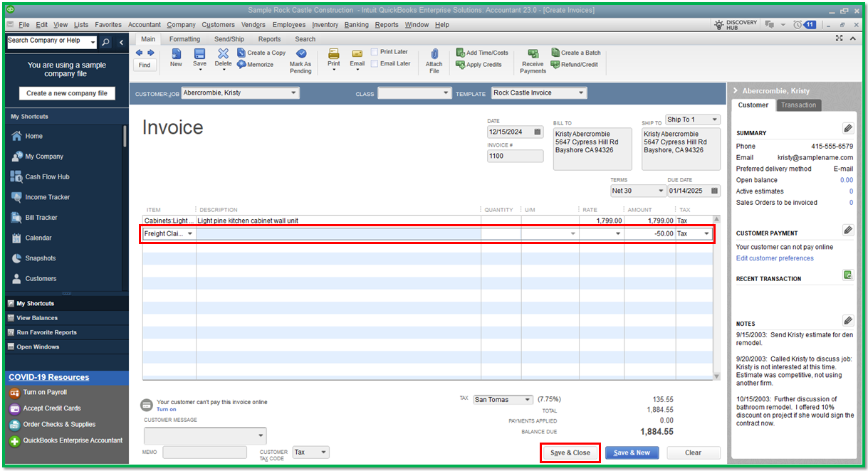Click the COVID-19 Resources link
The width and height of the screenshot is (868, 471).
[49, 377]
